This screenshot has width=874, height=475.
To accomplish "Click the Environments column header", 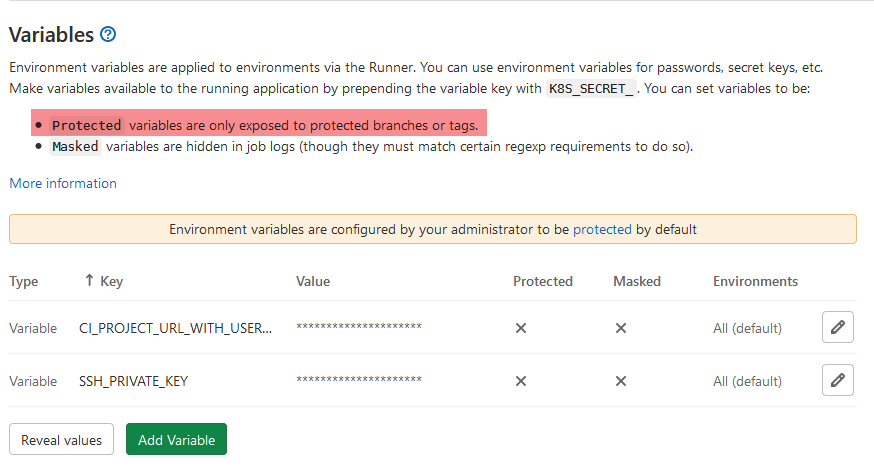I will click(755, 282).
